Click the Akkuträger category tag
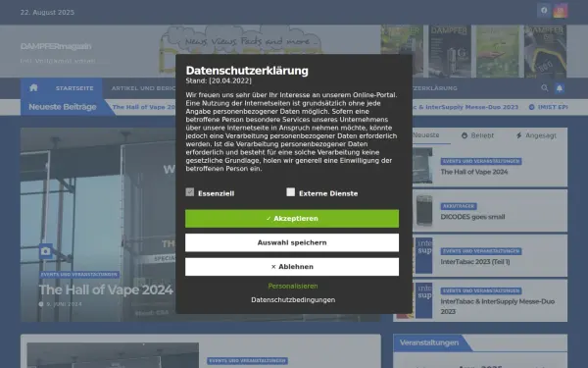This screenshot has height=368, width=588. tap(459, 206)
